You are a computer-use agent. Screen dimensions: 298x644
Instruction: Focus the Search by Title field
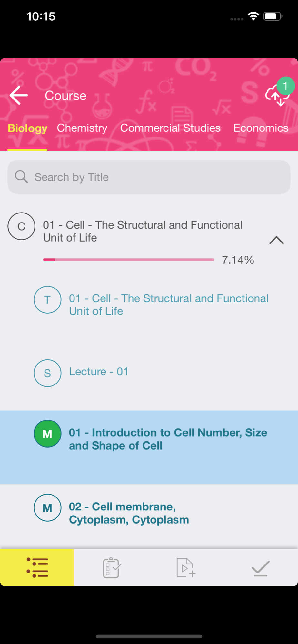click(x=149, y=177)
